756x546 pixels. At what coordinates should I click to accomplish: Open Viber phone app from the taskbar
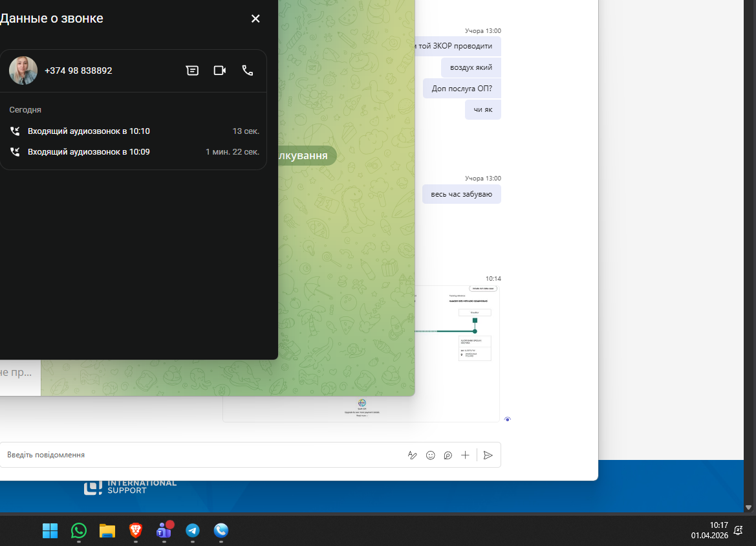(x=221, y=530)
